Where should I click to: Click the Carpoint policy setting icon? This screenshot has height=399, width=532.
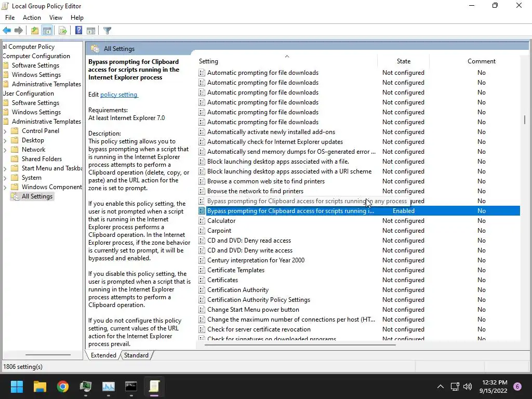202,231
